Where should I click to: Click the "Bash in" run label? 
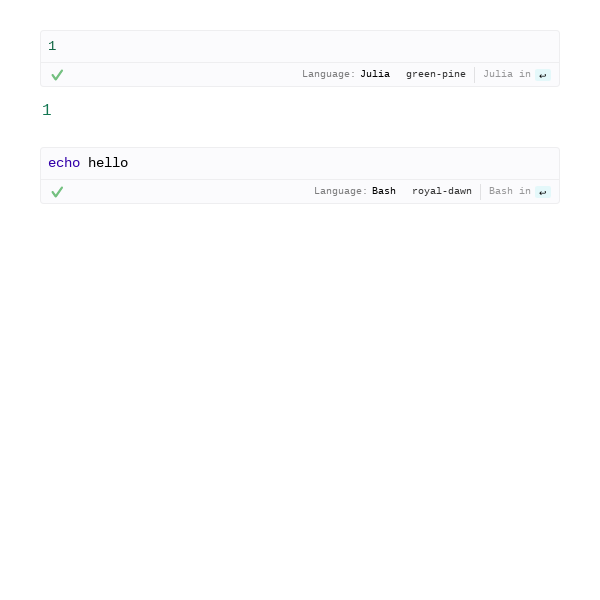coord(510,191)
